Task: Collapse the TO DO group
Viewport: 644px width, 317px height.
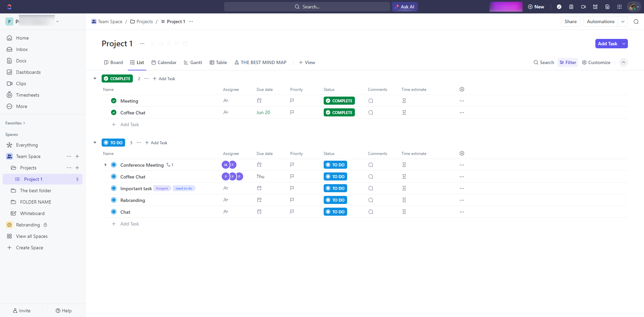Action: [x=95, y=143]
